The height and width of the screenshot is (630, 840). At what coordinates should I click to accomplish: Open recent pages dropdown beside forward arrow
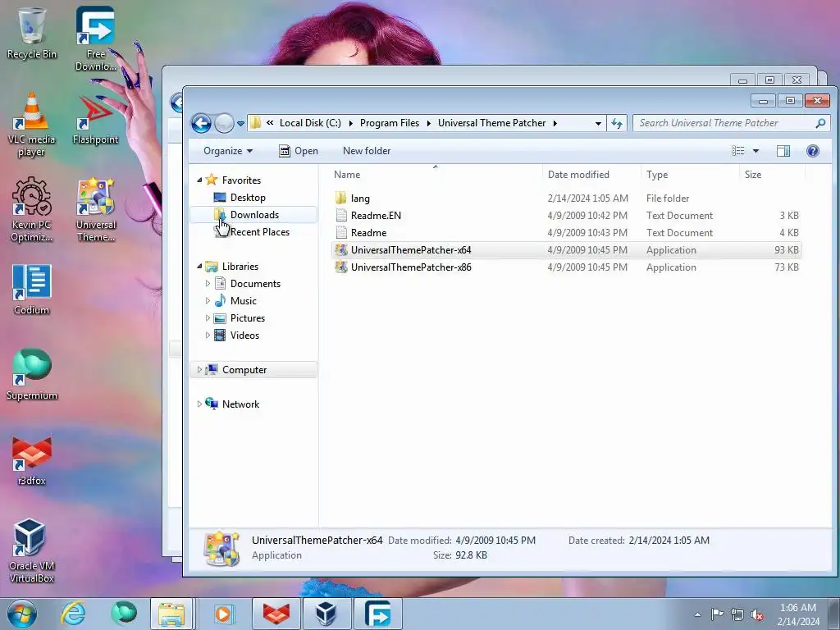(x=240, y=123)
